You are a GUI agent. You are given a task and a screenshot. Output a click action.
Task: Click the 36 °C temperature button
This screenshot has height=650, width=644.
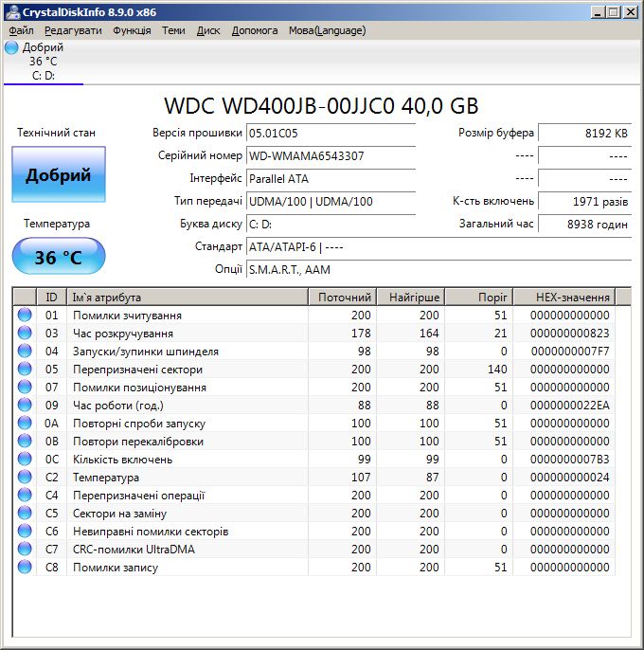coord(59,256)
